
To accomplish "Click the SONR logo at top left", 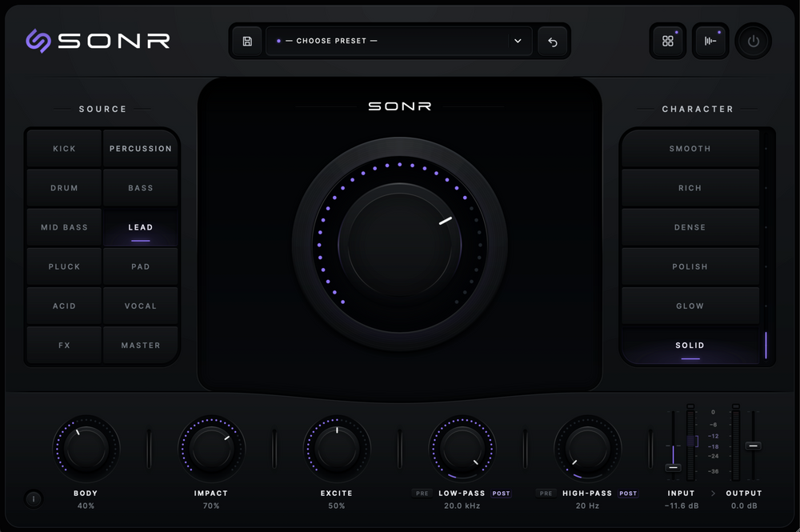I will (x=98, y=41).
